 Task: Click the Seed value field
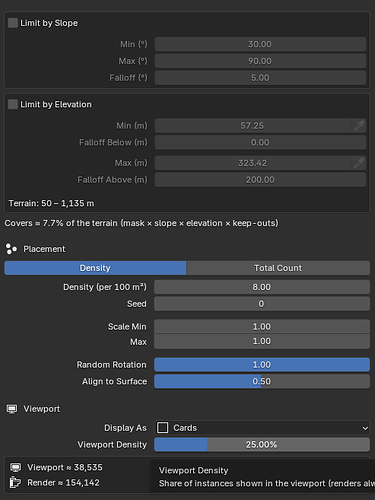click(x=262, y=304)
